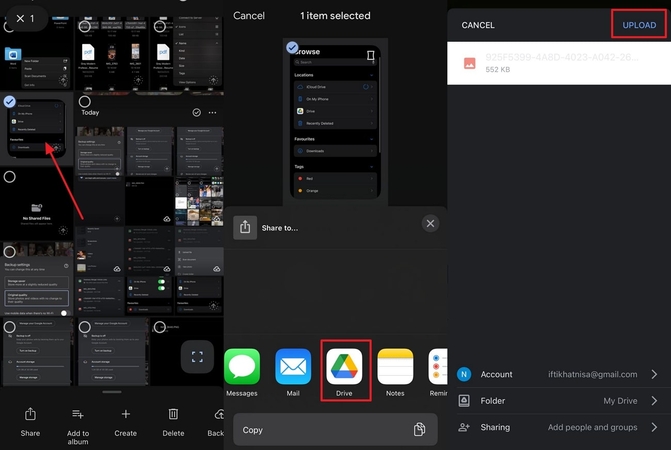Open the photo collage thumbnail in the grid
Image resolution: width=671 pixels, height=450 pixels.
[199, 201]
